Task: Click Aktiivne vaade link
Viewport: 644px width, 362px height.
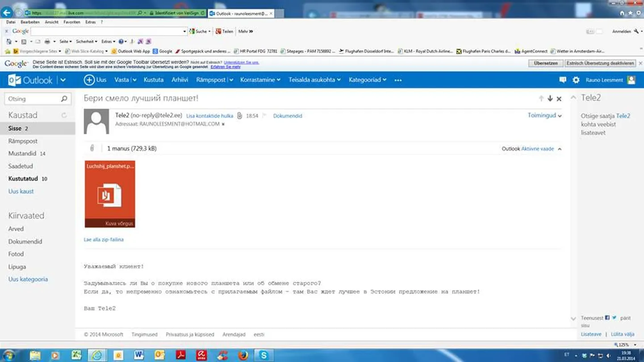Action: pos(538,149)
